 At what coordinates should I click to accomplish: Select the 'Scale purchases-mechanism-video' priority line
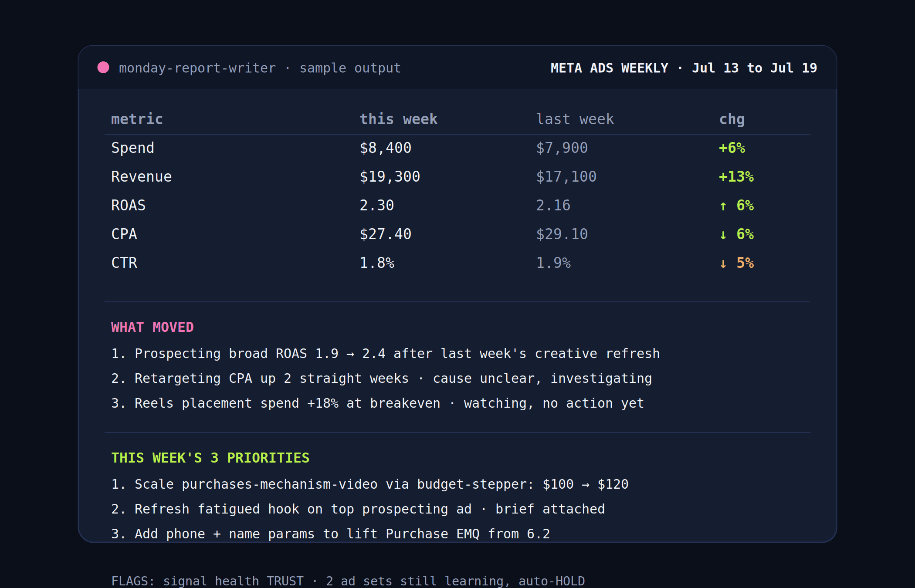(x=369, y=484)
